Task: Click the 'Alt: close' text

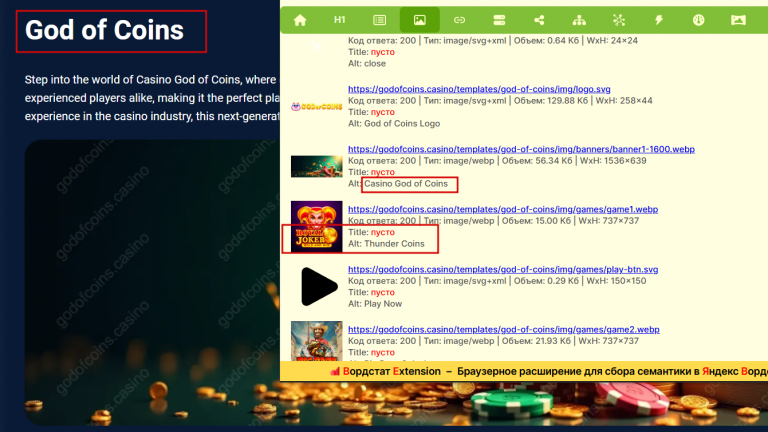Action: coord(367,64)
